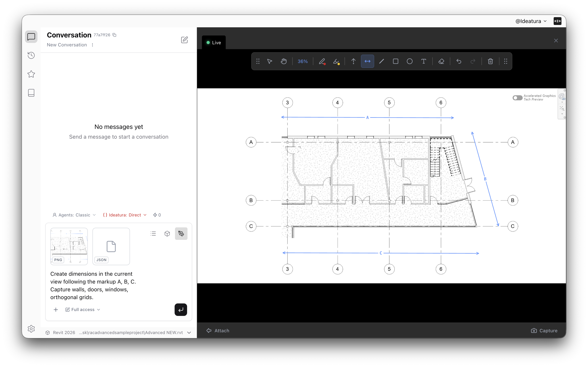Toggle Accelerated Graphics Tech Preview switch
The height and width of the screenshot is (367, 588).
pyautogui.click(x=517, y=98)
